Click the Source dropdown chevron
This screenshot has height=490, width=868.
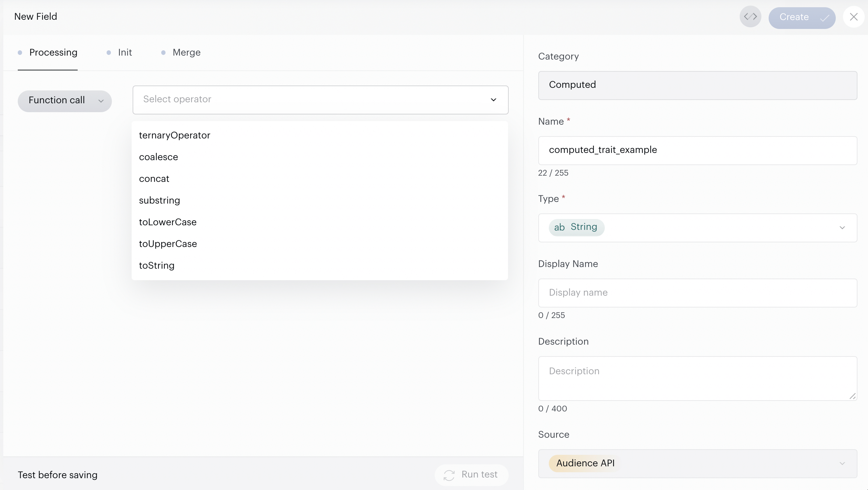click(842, 463)
